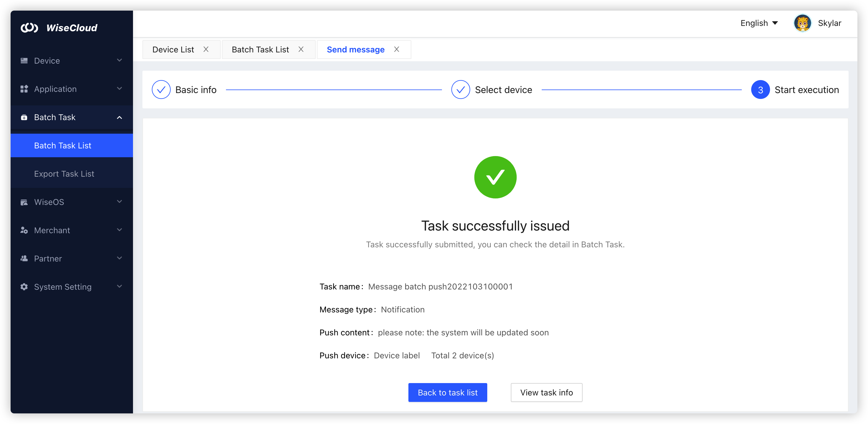Click the Select device step checkmark
The width and height of the screenshot is (868, 424).
460,90
